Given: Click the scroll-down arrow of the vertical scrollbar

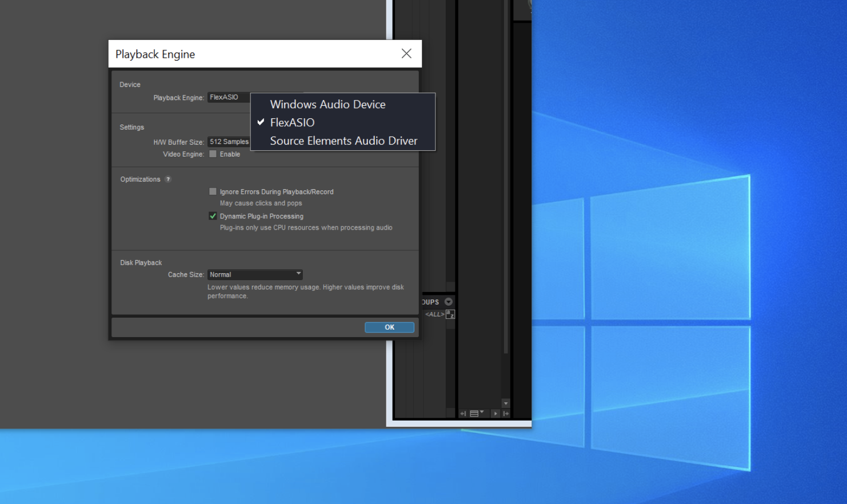Looking at the screenshot, I should point(505,403).
